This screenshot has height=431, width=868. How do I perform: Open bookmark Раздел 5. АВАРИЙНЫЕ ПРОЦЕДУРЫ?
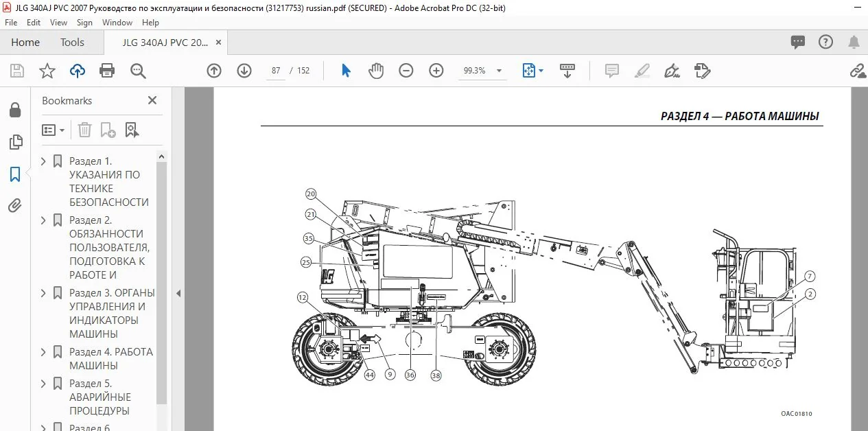pyautogui.click(x=100, y=397)
